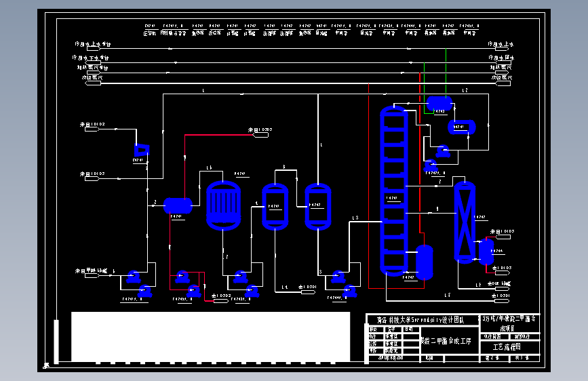
Task: Click the L3 stream label near the column
Action: point(355,218)
